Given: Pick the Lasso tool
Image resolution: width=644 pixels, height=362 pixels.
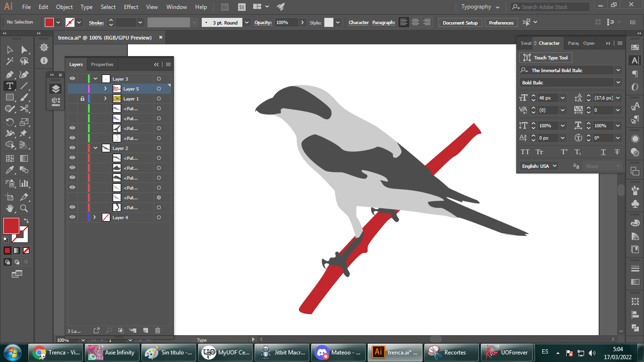Looking at the screenshot, I should [x=24, y=61].
